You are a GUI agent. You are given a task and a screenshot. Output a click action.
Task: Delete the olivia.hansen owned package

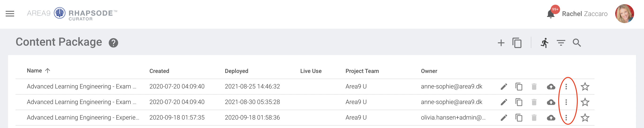tap(534, 117)
